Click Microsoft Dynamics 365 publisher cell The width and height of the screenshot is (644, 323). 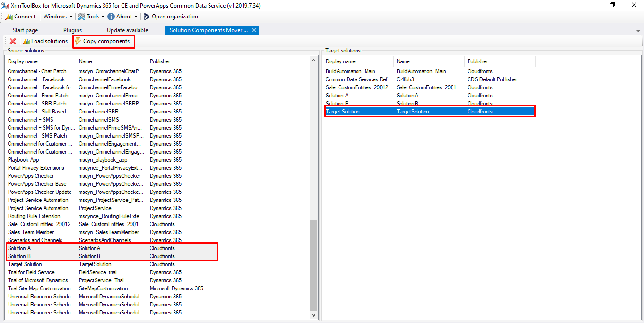coord(176,288)
